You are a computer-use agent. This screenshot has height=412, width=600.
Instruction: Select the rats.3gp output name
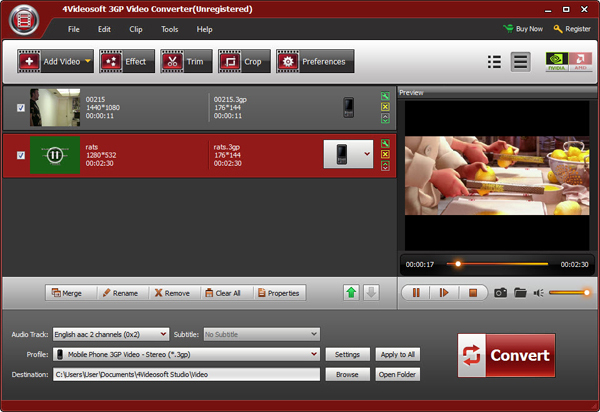point(227,147)
